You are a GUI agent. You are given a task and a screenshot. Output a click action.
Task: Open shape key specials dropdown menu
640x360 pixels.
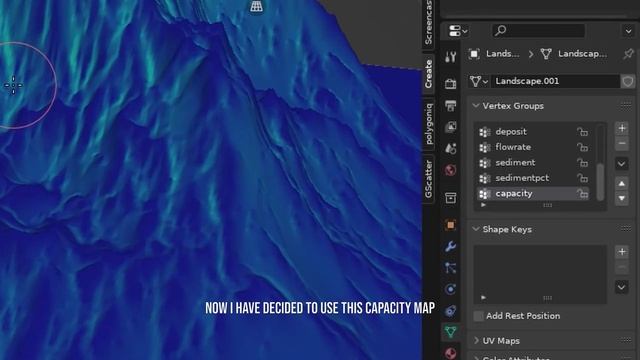[622, 287]
